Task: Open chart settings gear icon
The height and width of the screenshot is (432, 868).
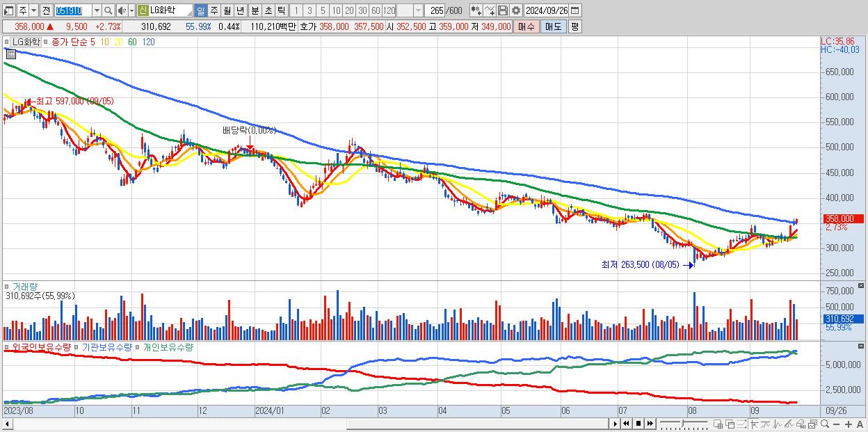Action: (x=516, y=10)
